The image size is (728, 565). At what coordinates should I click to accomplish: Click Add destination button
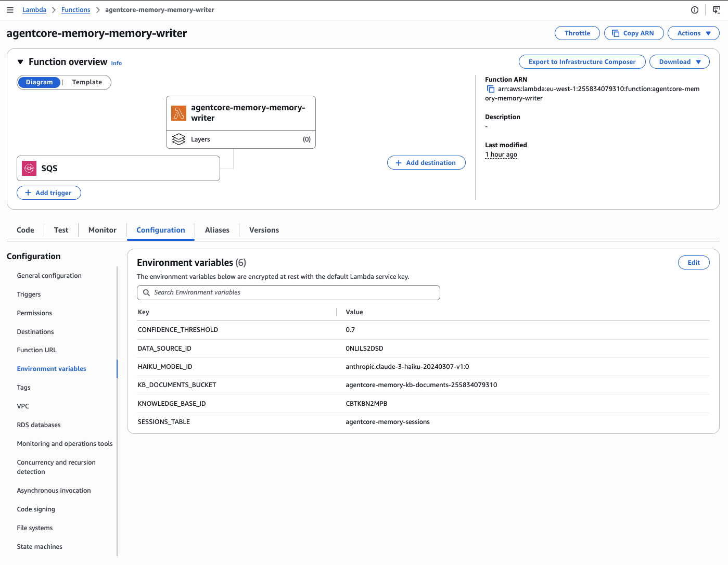[x=426, y=163]
